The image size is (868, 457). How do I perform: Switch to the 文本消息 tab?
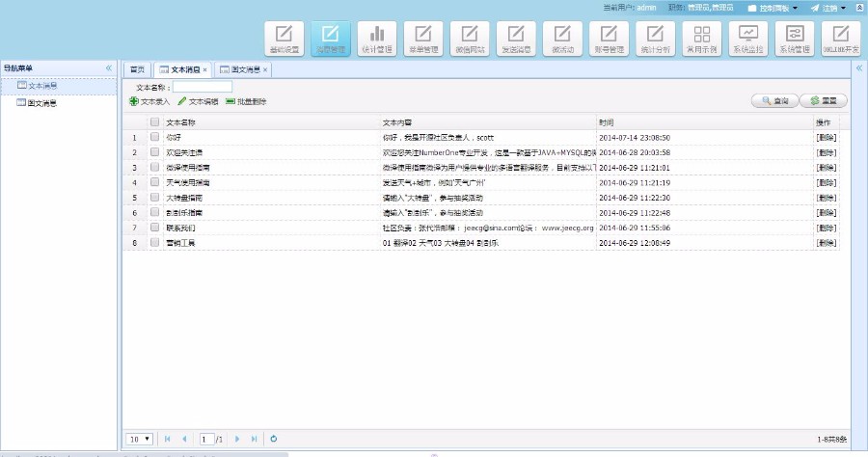(181, 69)
